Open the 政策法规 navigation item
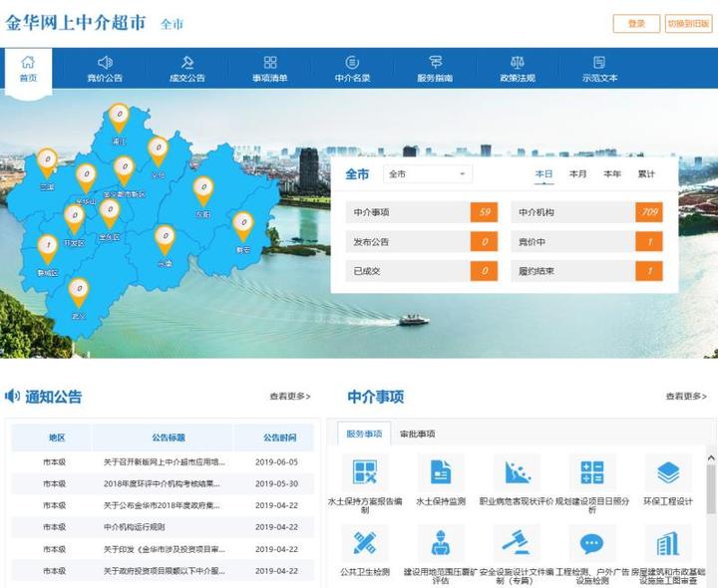The width and height of the screenshot is (718, 588). pyautogui.click(x=518, y=69)
